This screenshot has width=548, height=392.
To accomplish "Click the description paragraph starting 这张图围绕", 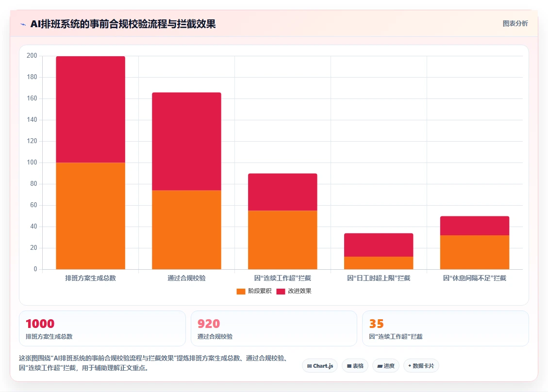I will point(154,363).
